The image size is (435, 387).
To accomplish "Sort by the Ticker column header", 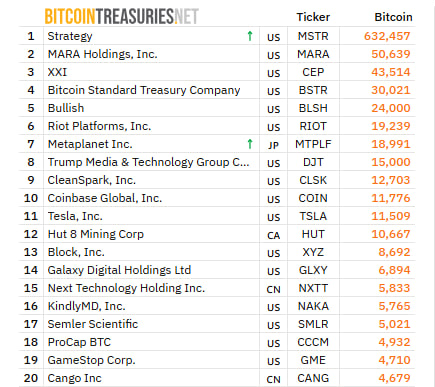I will (x=313, y=17).
